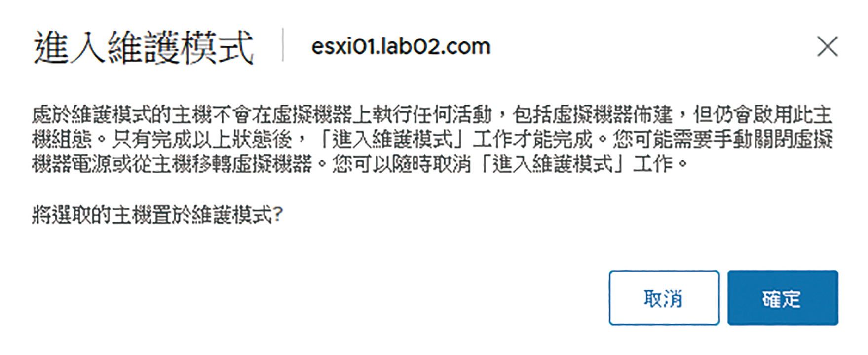Cancel with the 取消 button

point(664,298)
